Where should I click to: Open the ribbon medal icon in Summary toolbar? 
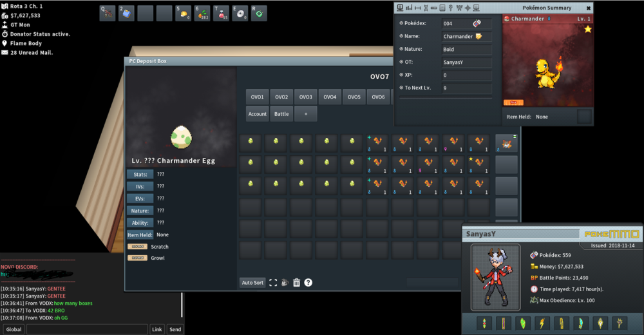451,8
